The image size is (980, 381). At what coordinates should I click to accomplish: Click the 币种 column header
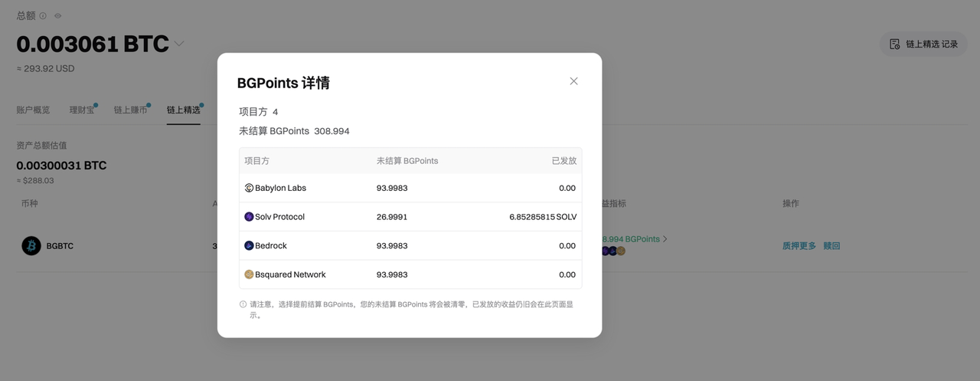click(x=30, y=203)
